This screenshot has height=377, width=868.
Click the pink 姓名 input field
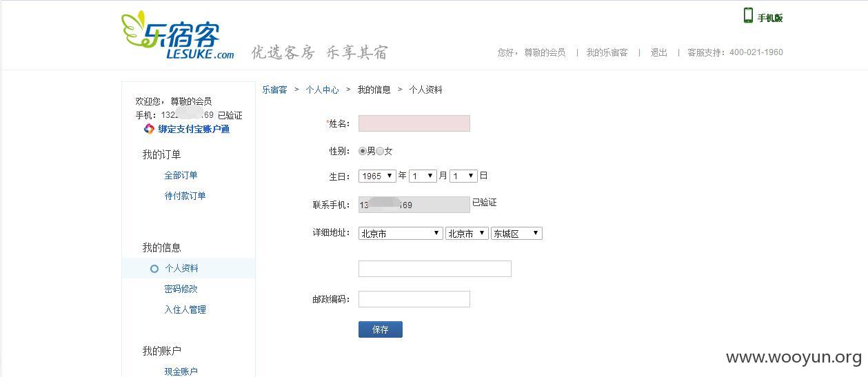coord(414,123)
